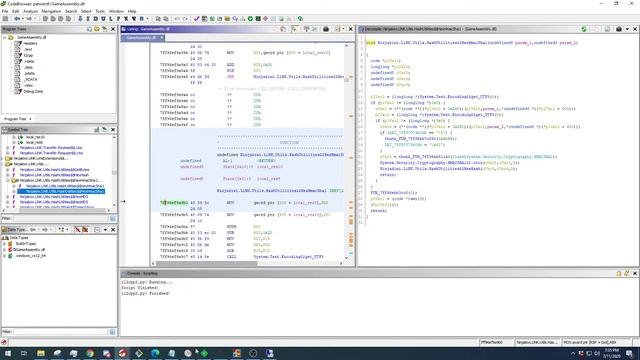This screenshot has height=360, width=640.
Task: Go to next label 'L' icon
Action: pos(111,19)
